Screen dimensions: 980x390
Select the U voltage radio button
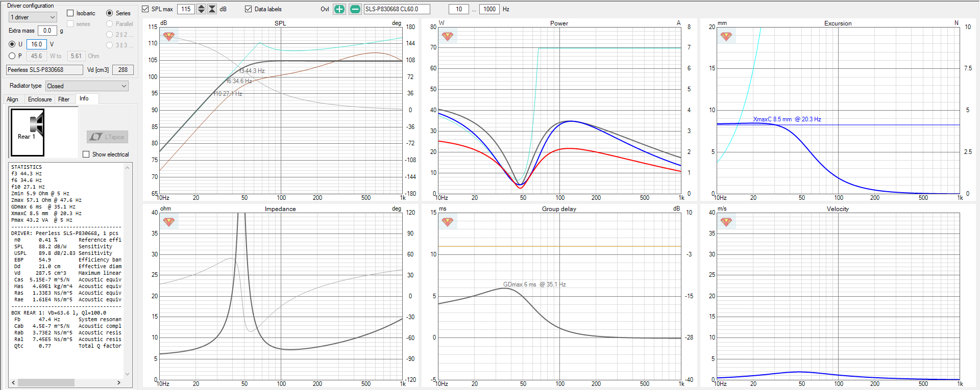(x=12, y=44)
